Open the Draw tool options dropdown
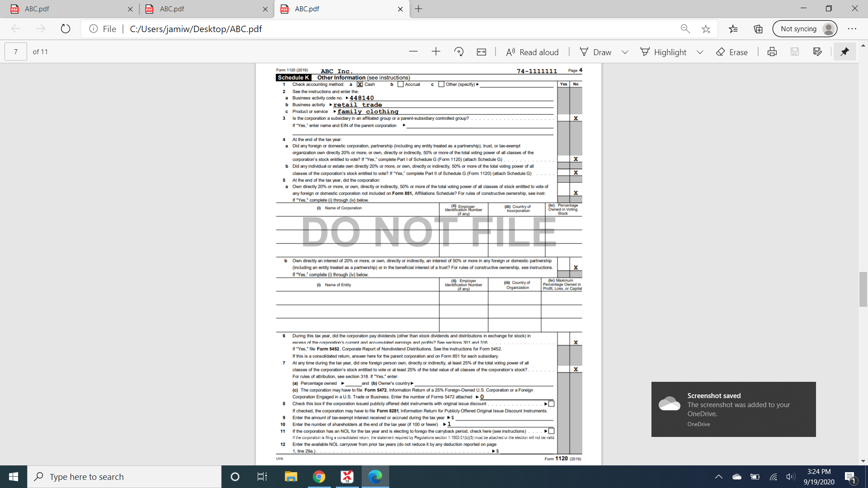 point(625,52)
